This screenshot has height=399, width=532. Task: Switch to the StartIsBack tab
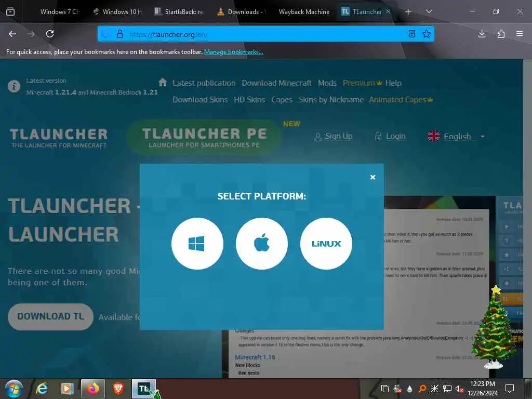tap(179, 12)
